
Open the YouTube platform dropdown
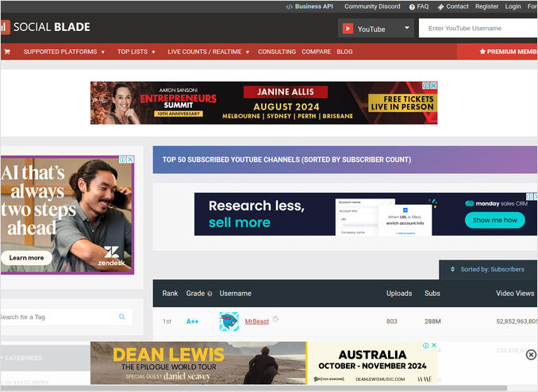(375, 29)
